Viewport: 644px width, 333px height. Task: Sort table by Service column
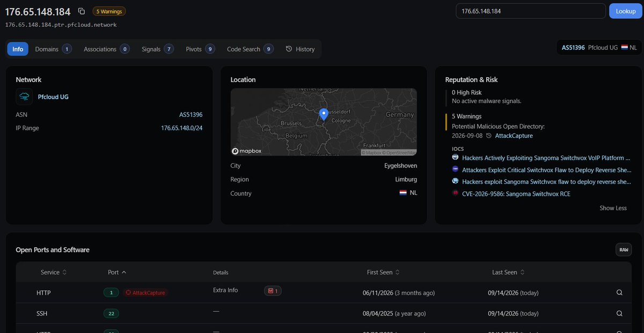pos(54,272)
